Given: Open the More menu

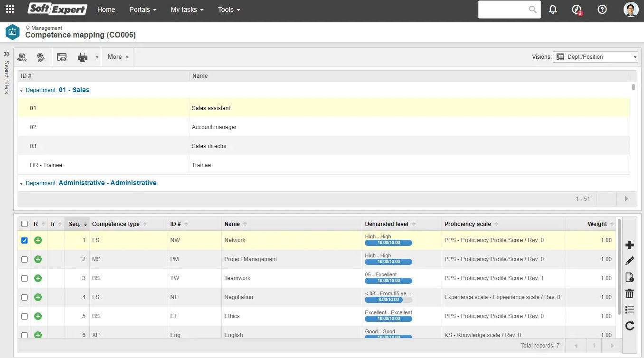Looking at the screenshot, I should (117, 57).
